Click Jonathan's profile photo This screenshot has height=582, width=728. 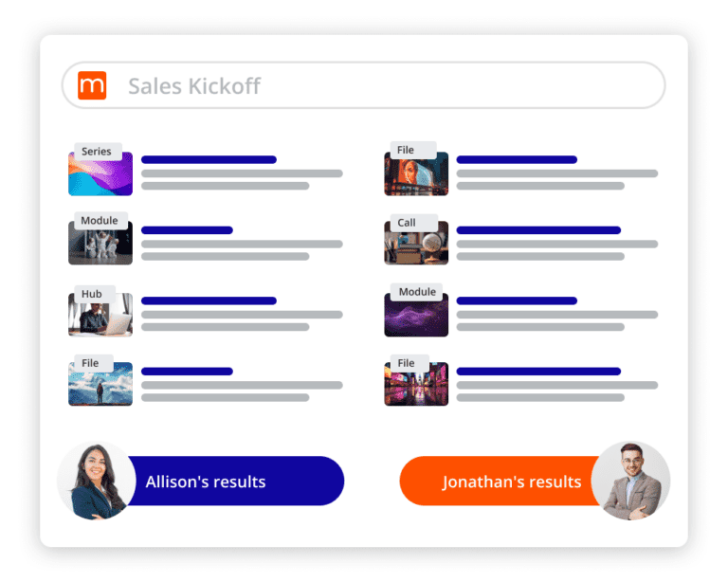point(630,481)
